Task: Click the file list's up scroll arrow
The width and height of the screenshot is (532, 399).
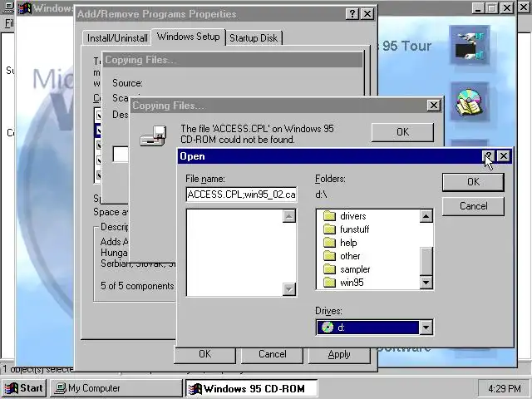Action: click(x=289, y=216)
